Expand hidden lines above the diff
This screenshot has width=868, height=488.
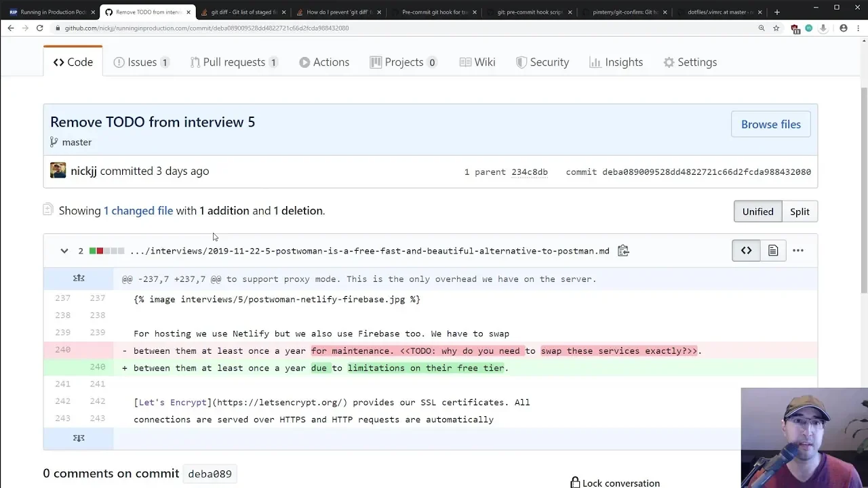pyautogui.click(x=79, y=279)
